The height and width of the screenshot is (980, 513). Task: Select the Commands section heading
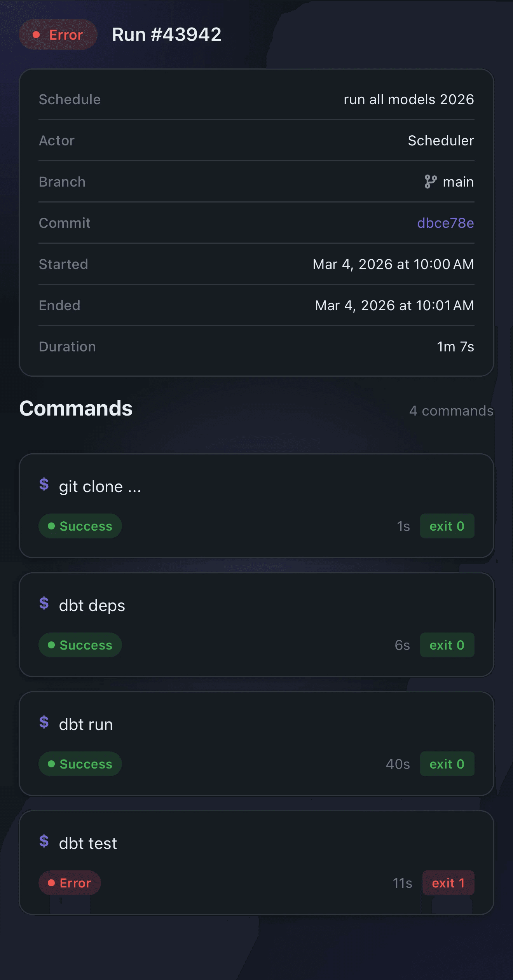pos(76,409)
